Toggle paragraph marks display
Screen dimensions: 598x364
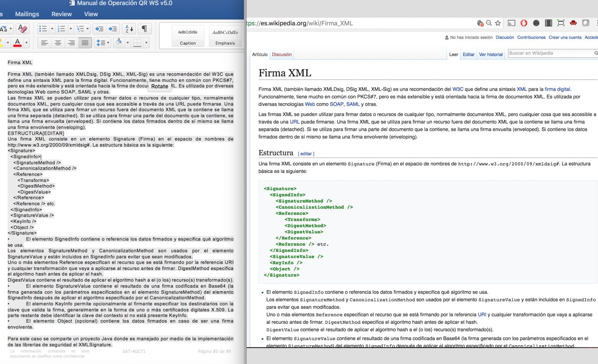tap(144, 29)
